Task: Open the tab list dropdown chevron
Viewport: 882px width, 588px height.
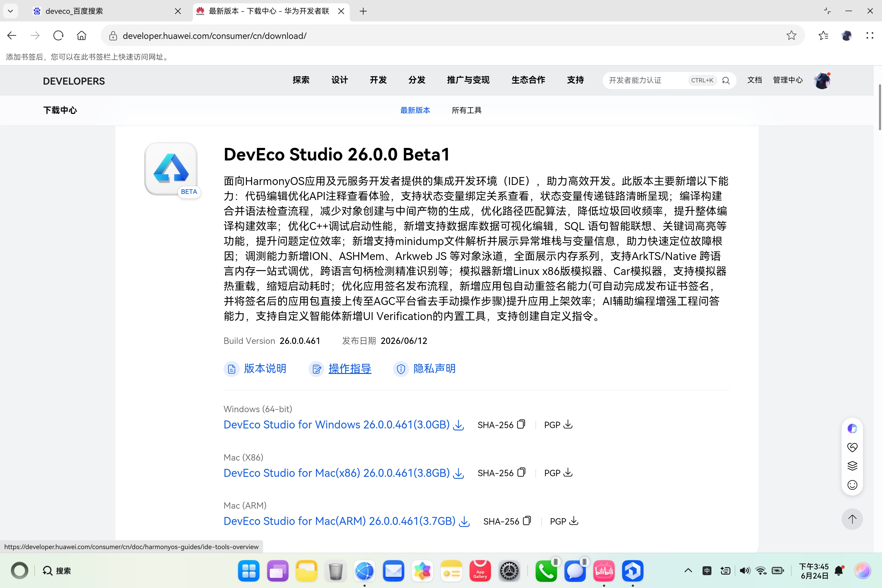Action: click(x=10, y=11)
